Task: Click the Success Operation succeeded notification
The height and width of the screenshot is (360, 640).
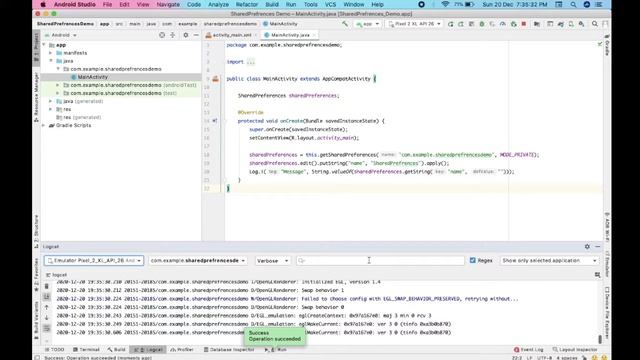Action: tap(274, 336)
